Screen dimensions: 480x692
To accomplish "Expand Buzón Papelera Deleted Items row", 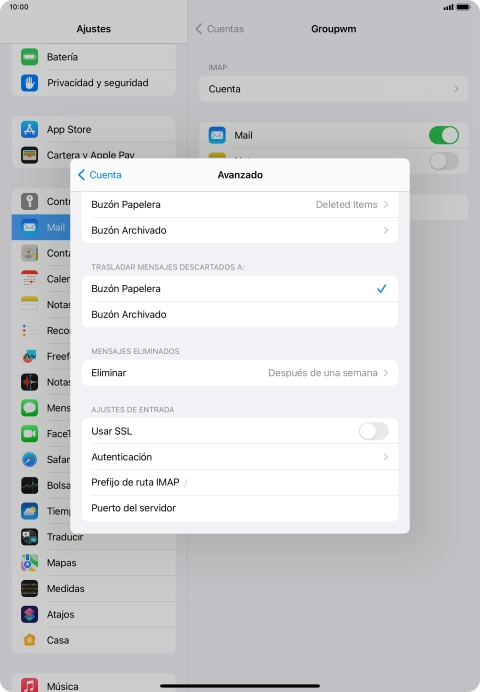I will [240, 204].
